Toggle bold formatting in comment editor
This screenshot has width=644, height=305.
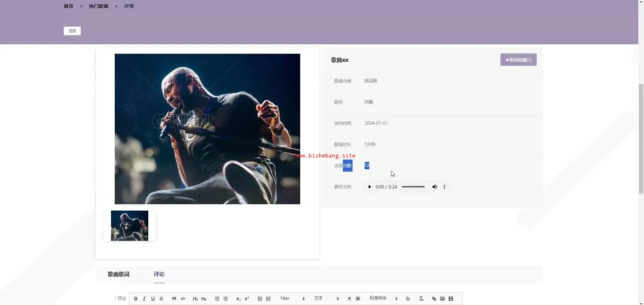tap(136, 299)
